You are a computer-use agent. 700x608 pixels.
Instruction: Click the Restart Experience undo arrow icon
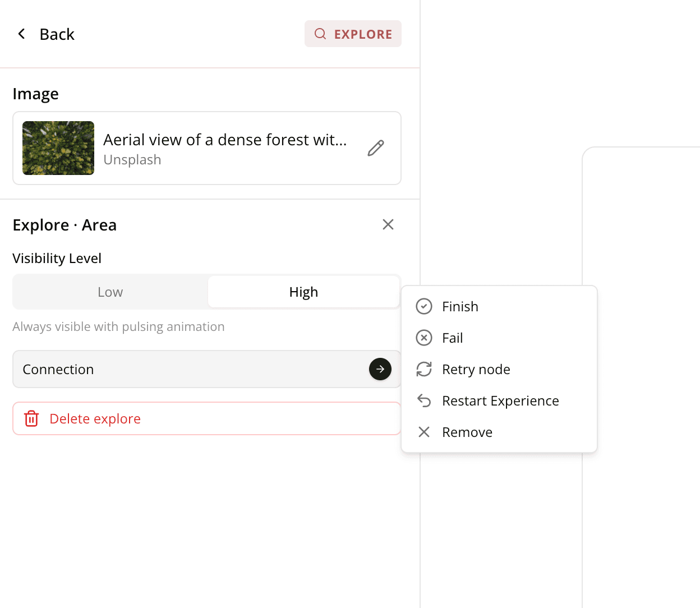424,400
